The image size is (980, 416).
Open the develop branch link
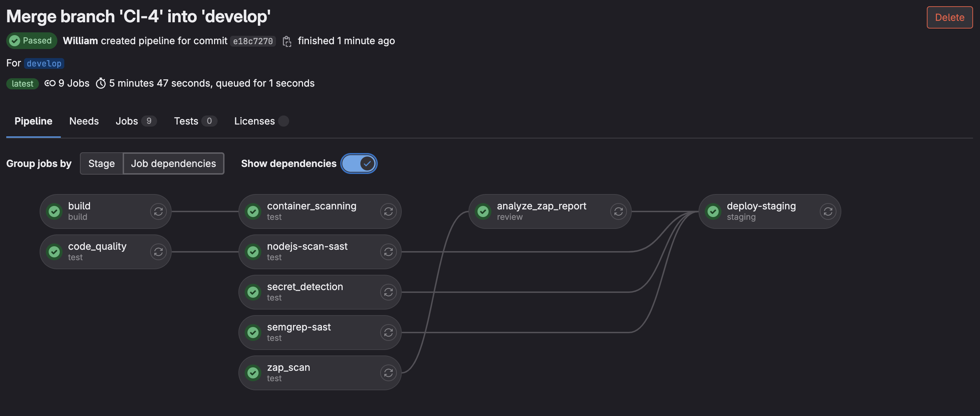point(44,63)
